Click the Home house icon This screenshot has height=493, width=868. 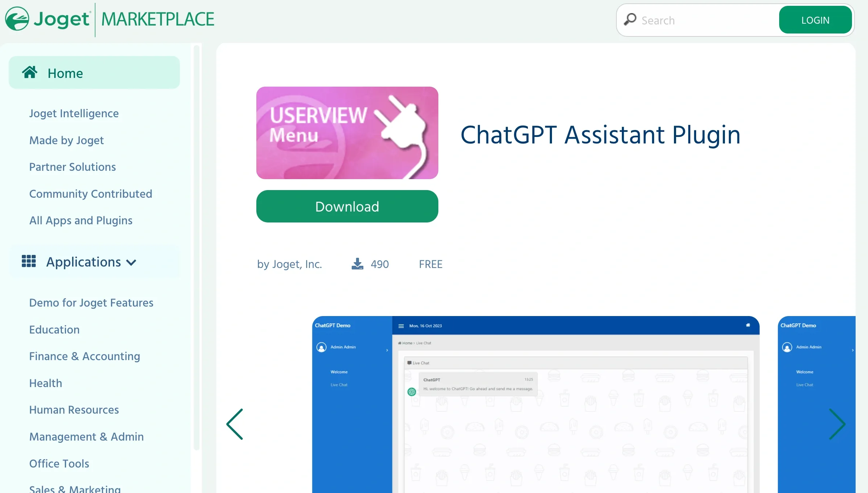[x=29, y=72]
